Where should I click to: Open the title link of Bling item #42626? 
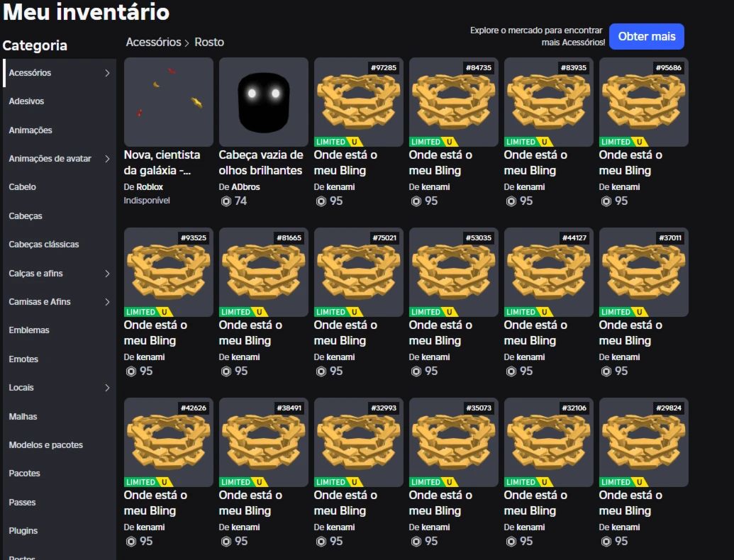(x=155, y=503)
